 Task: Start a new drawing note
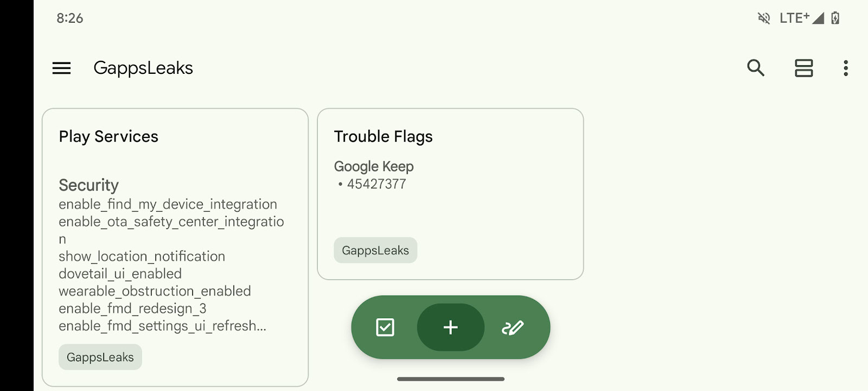point(513,327)
